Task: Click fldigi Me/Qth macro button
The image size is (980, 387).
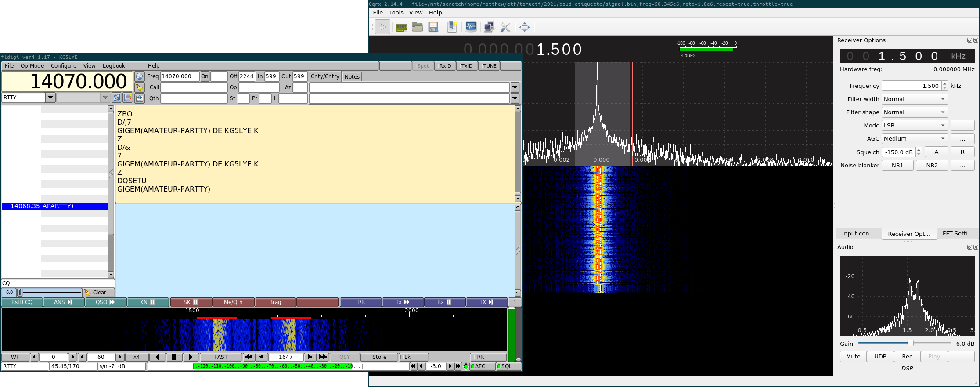Action: click(233, 302)
